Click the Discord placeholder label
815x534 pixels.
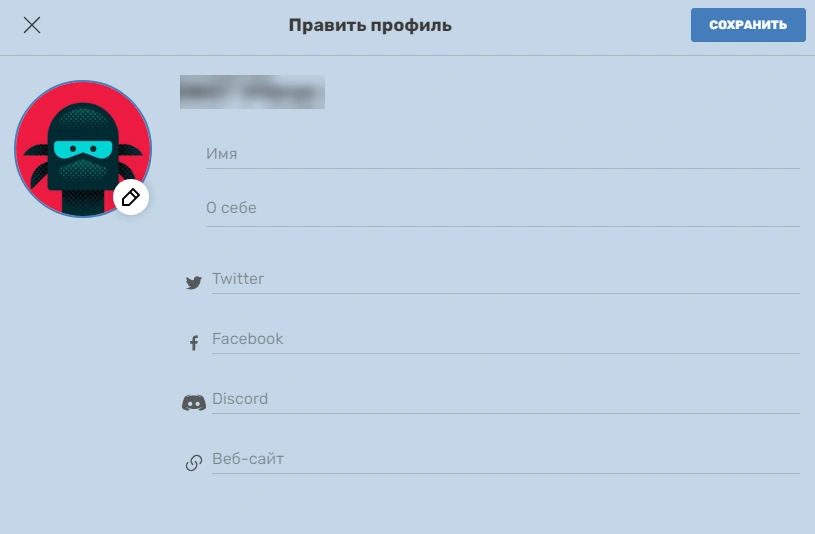pyautogui.click(x=240, y=399)
